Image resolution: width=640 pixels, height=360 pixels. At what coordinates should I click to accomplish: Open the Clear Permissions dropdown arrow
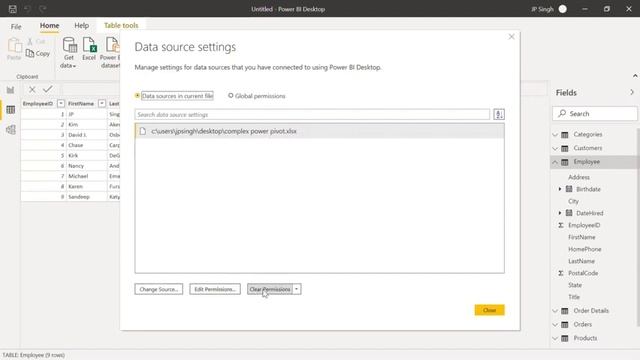297,289
